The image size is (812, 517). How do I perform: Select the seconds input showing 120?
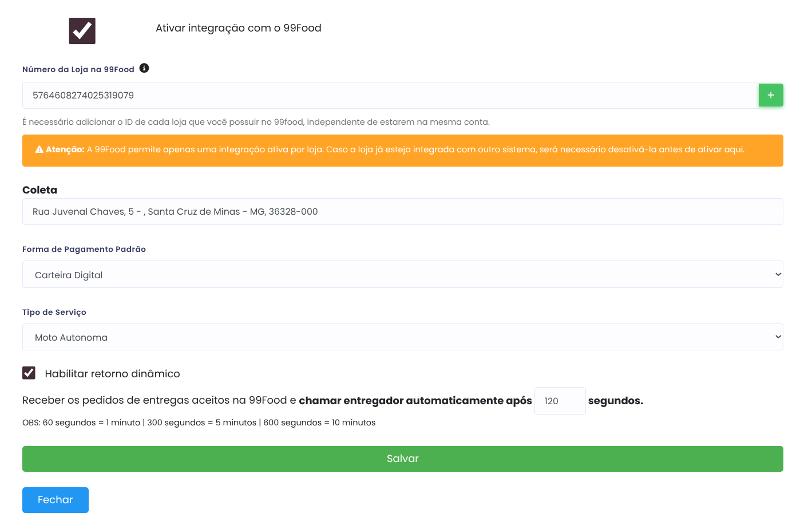coord(559,401)
